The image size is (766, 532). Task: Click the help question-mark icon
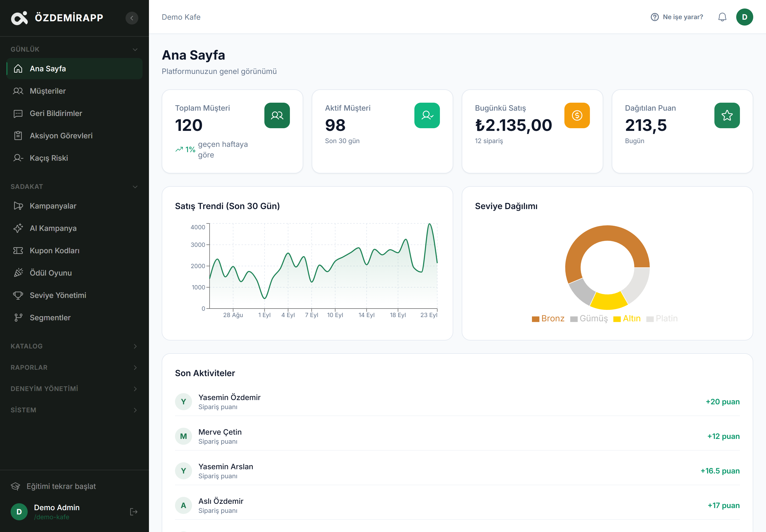654,17
